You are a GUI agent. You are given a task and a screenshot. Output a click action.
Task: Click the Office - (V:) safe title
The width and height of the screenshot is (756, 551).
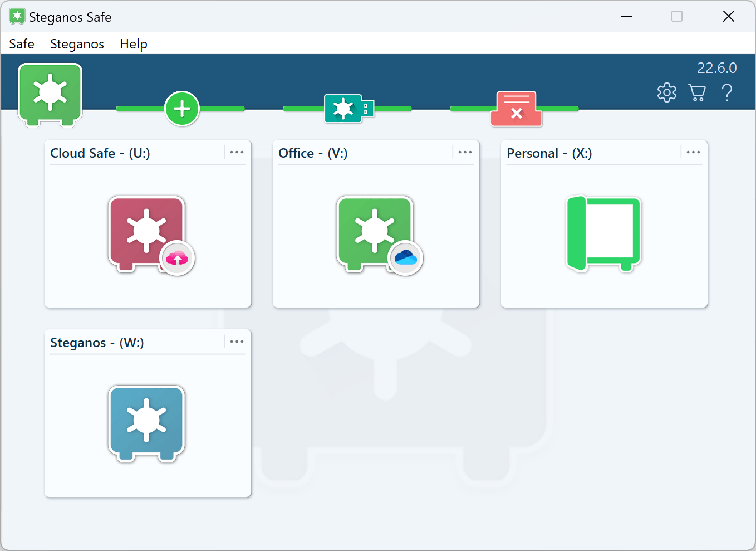(x=313, y=153)
